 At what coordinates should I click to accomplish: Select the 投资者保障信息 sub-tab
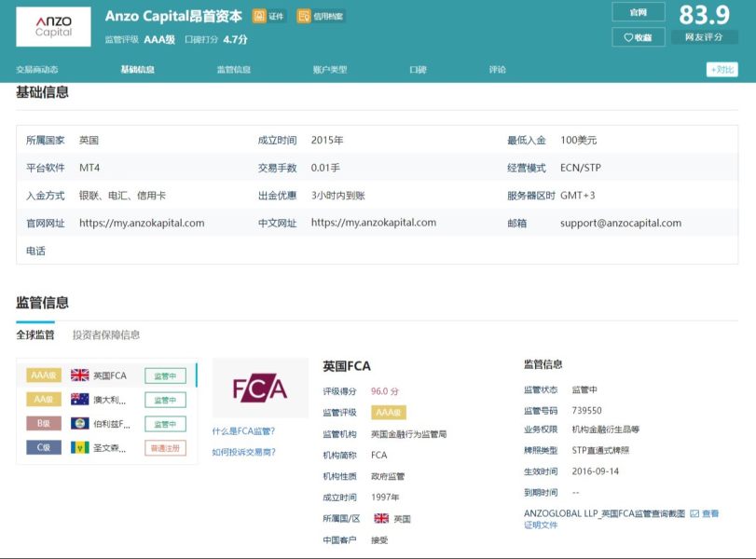(x=106, y=334)
